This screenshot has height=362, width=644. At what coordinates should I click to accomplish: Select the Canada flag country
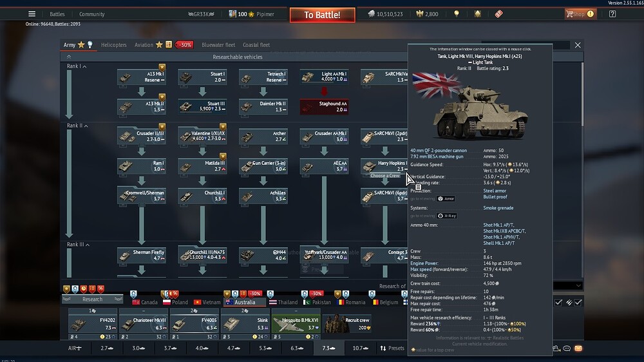145,302
